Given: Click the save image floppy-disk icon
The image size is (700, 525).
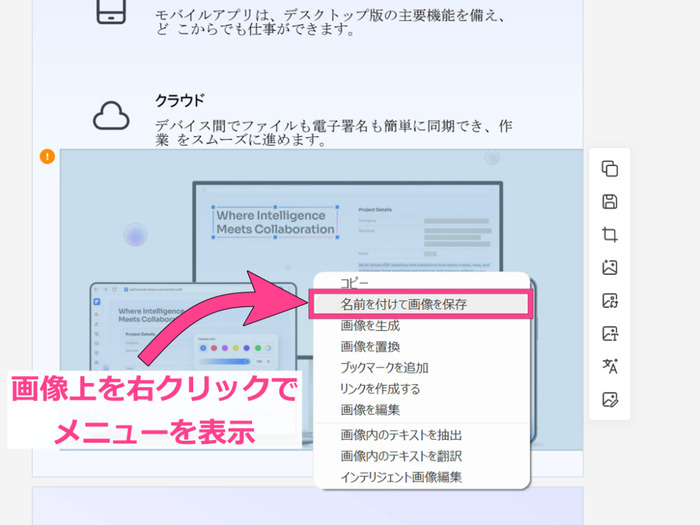Looking at the screenshot, I should pyautogui.click(x=610, y=201).
